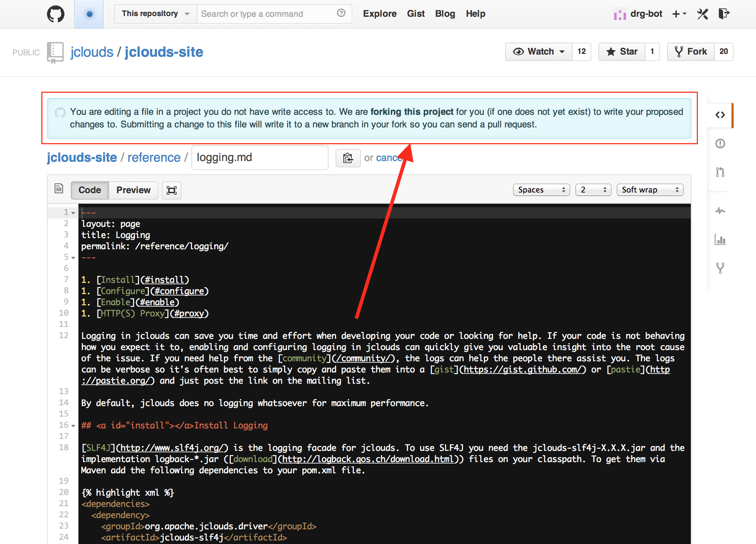Switch to the Preview tab
The height and width of the screenshot is (544, 756).
(133, 190)
